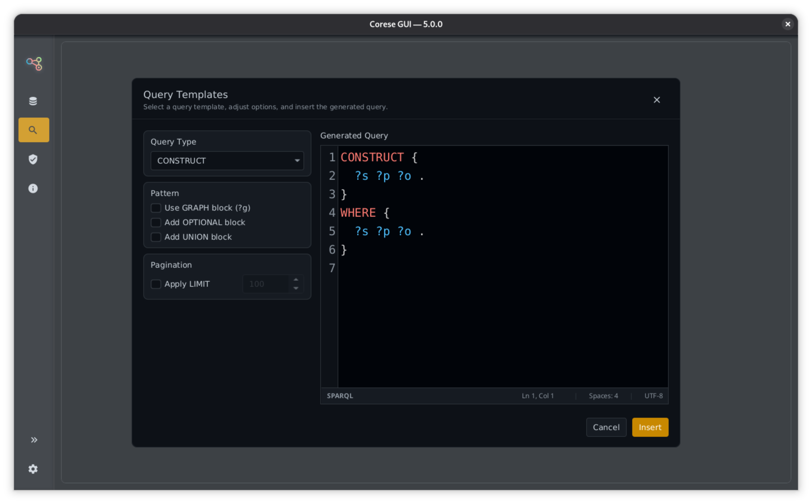Insert the generated query
Screen dimensions: 812x504
click(650, 427)
